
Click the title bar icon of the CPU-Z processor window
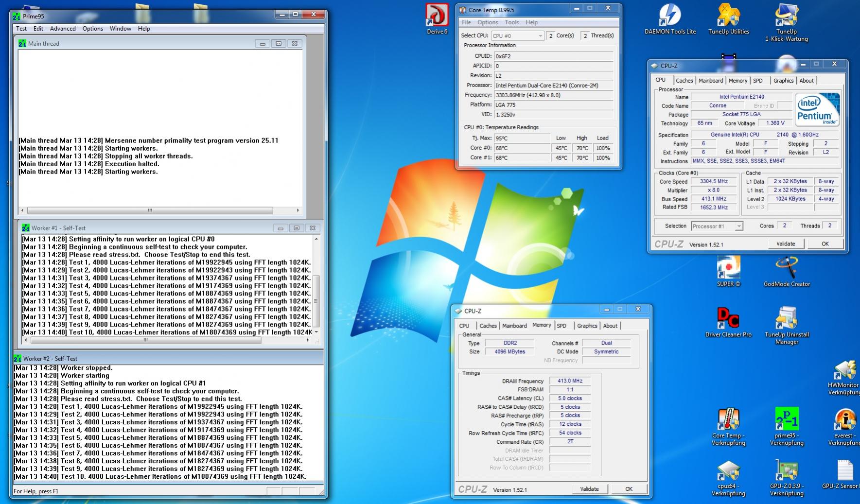(x=654, y=66)
